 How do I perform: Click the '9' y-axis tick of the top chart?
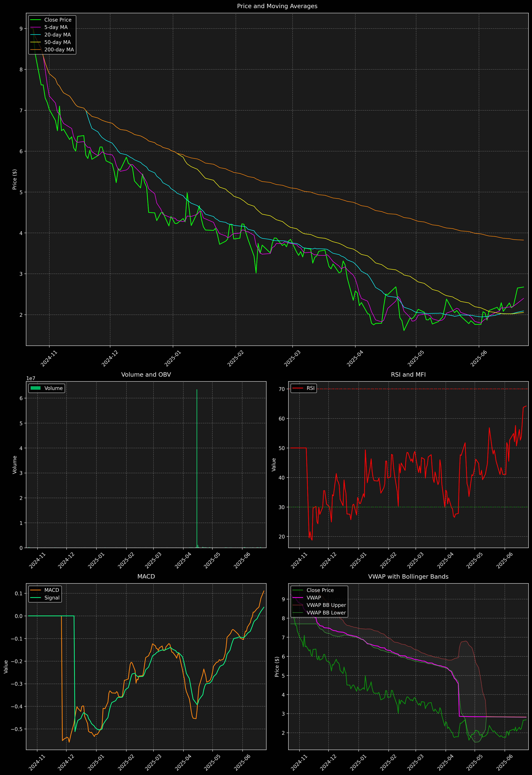(21, 29)
